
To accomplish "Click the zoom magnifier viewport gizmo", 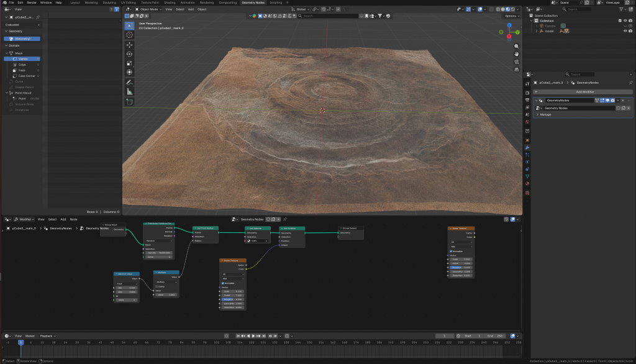I will (517, 47).
